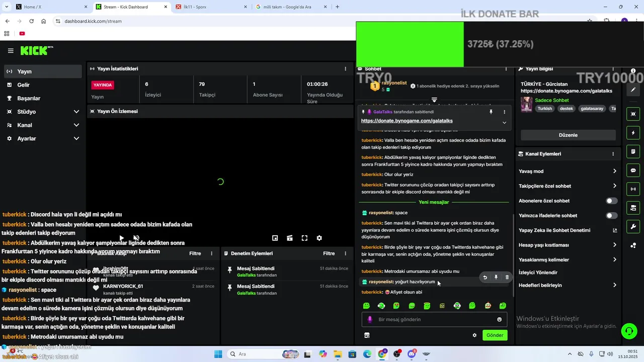Viewport: 644px width, 362px height.
Task: Open the chat shop icon below input
Action: (x=367, y=335)
